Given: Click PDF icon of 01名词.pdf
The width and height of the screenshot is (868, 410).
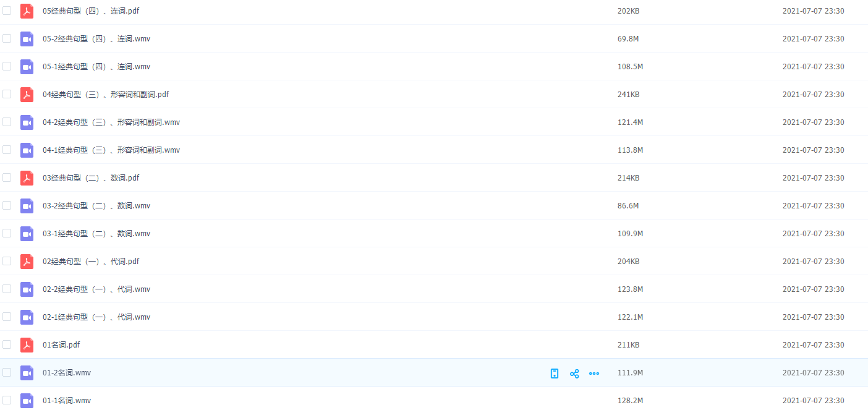Looking at the screenshot, I should coord(27,345).
